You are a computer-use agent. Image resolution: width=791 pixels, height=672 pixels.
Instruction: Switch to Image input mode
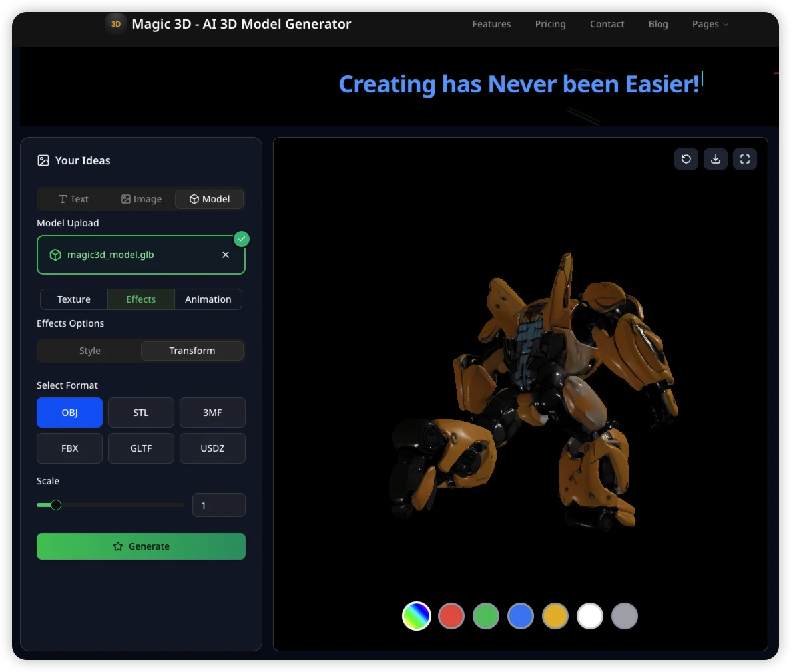tap(141, 199)
